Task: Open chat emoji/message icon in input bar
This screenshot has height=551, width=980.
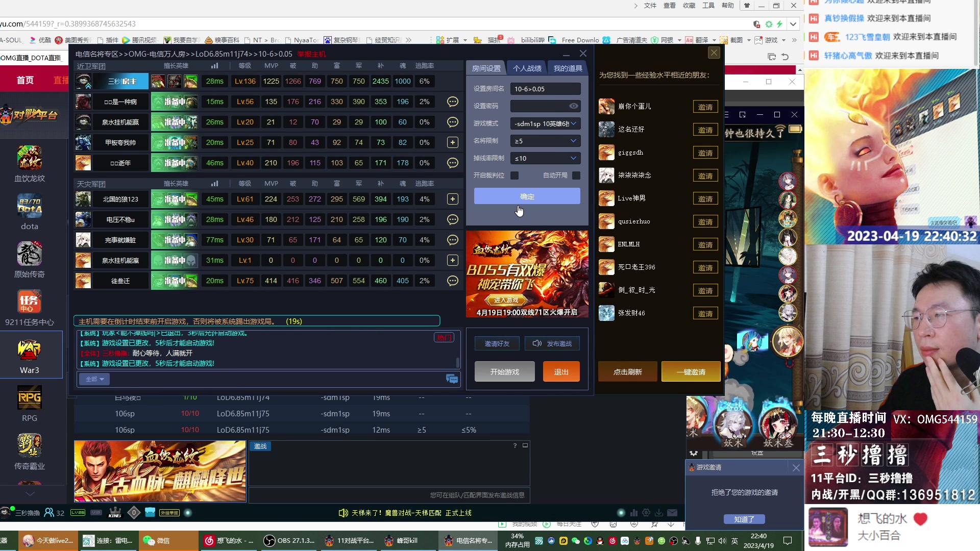Action: (452, 379)
